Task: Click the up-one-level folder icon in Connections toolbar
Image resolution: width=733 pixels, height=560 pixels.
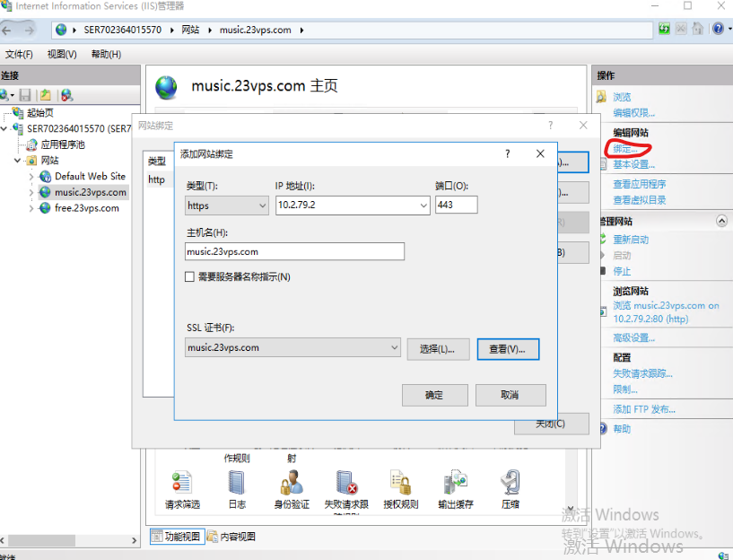Action: tap(46, 95)
